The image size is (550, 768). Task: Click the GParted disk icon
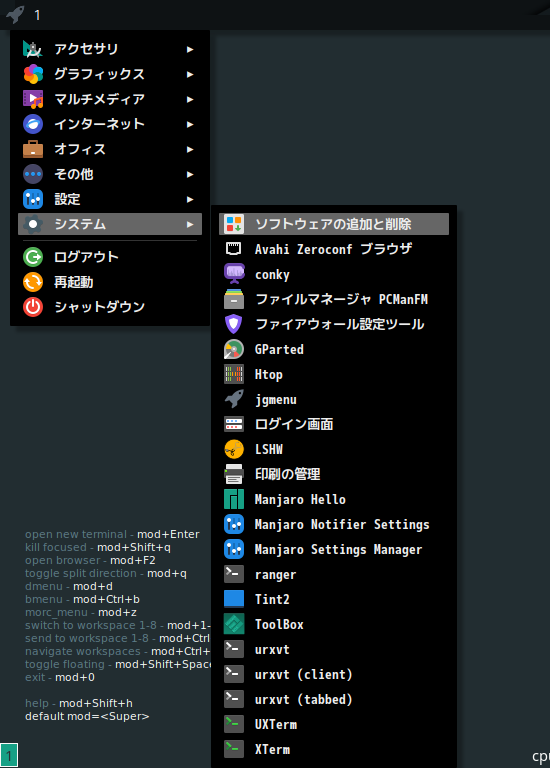[x=234, y=349]
